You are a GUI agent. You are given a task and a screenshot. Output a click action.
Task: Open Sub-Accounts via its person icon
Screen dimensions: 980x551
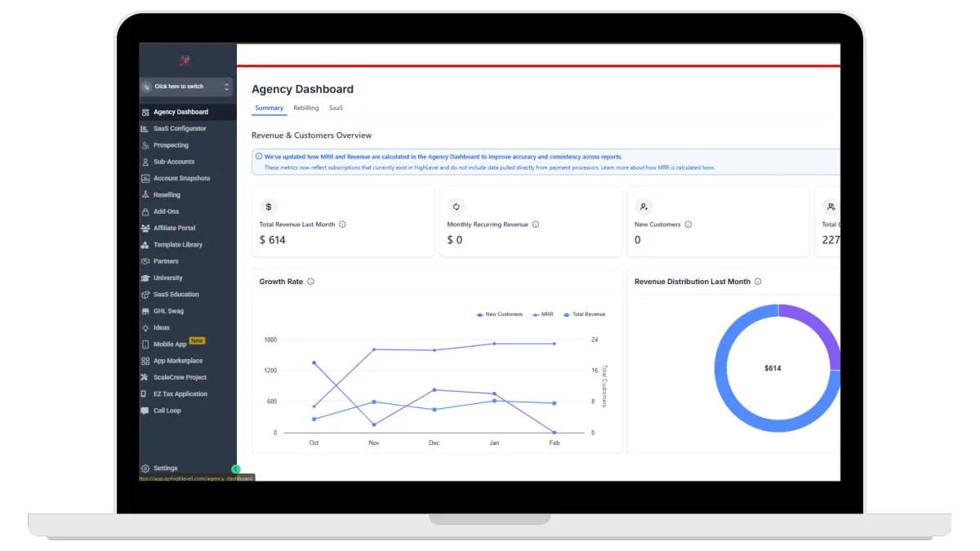145,162
